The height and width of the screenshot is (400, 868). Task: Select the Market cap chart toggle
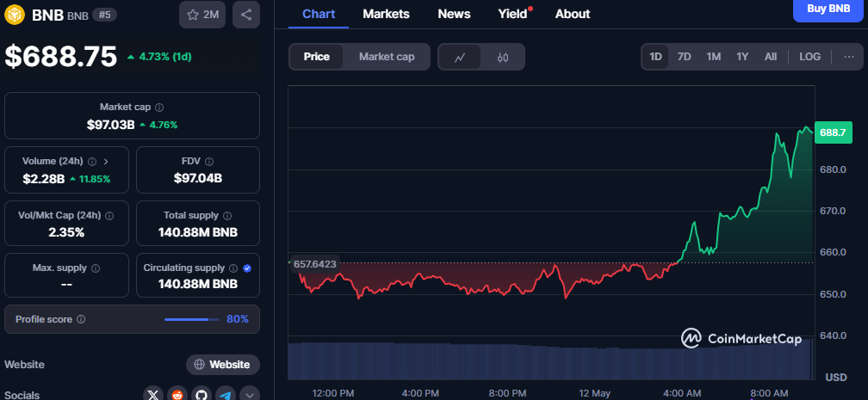pyautogui.click(x=387, y=57)
